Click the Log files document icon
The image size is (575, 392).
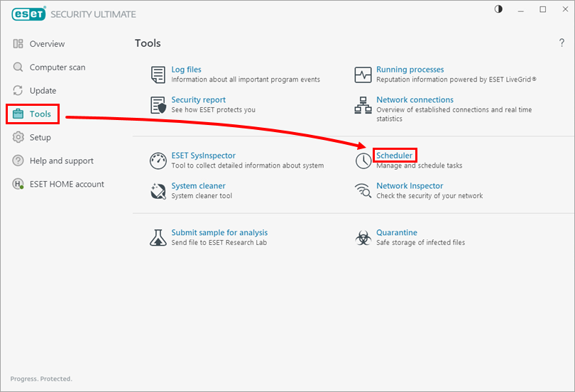158,75
